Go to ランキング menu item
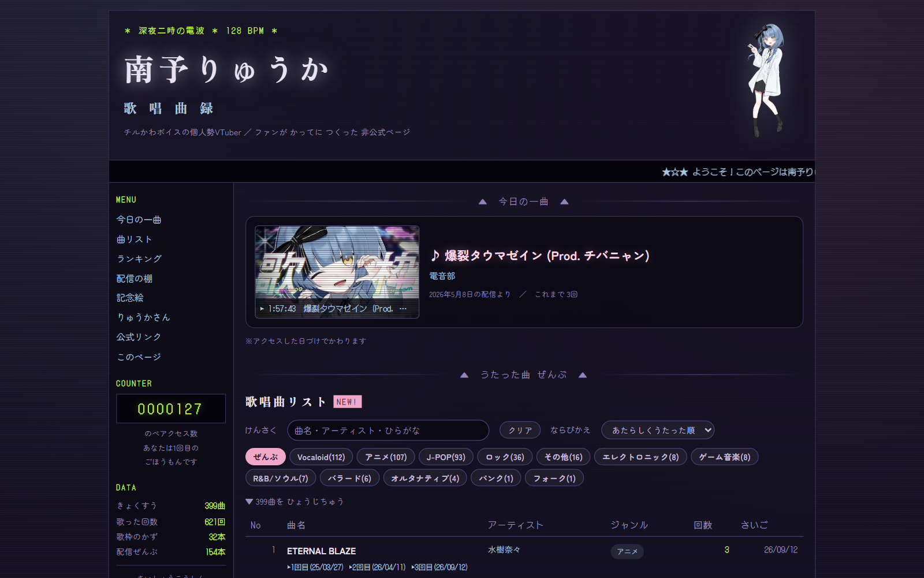924x578 pixels. pyautogui.click(x=139, y=259)
